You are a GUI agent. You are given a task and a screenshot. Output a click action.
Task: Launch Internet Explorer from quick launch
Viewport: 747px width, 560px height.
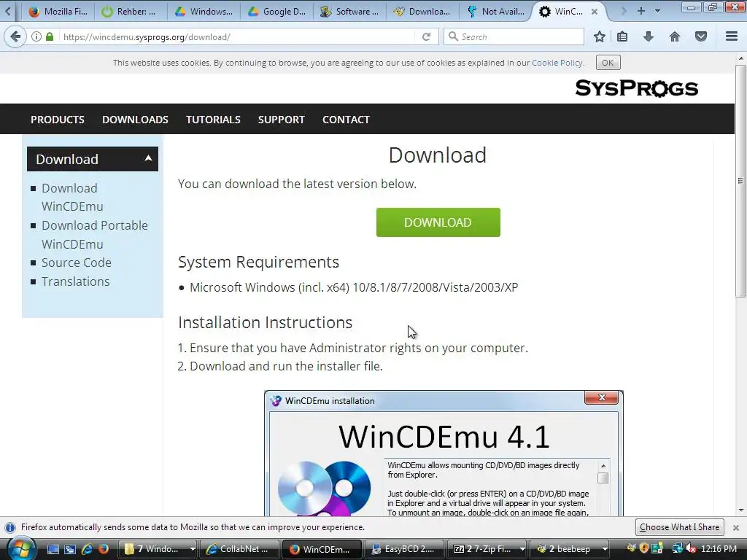[x=87, y=549]
